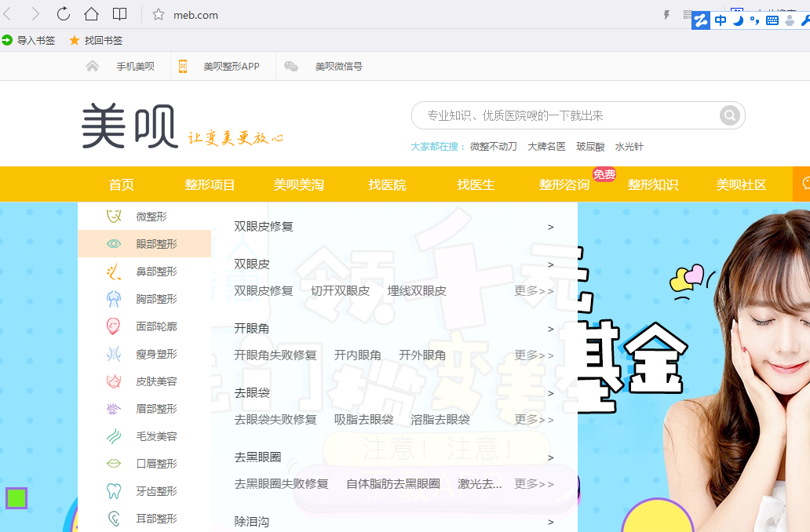Show 更多 items under 去眼袋
This screenshot has width=810, height=532.
pos(534,420)
